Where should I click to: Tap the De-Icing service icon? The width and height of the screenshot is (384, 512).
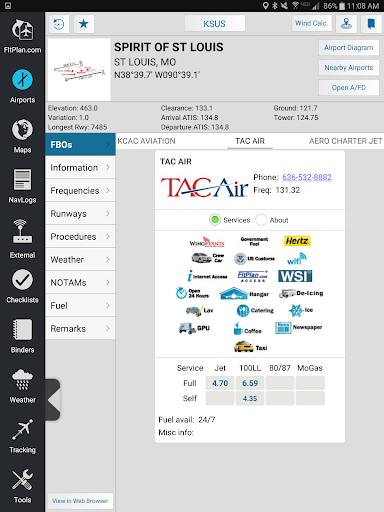[x=301, y=293]
